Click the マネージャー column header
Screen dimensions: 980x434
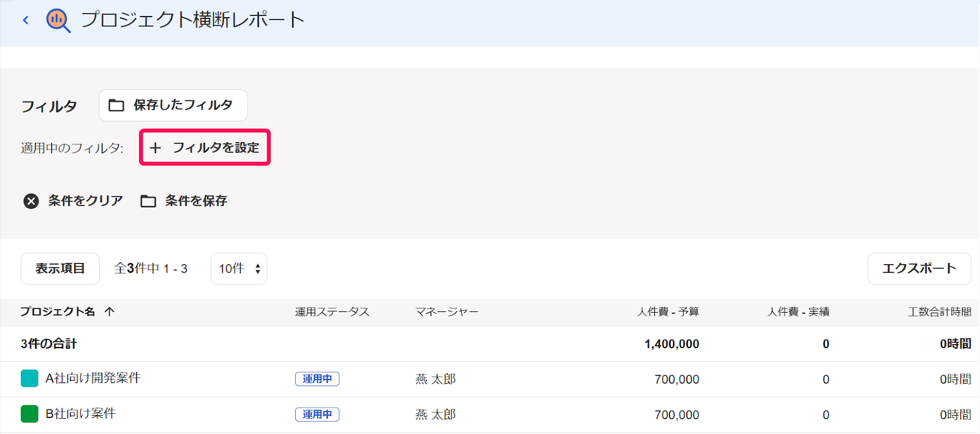pos(447,311)
